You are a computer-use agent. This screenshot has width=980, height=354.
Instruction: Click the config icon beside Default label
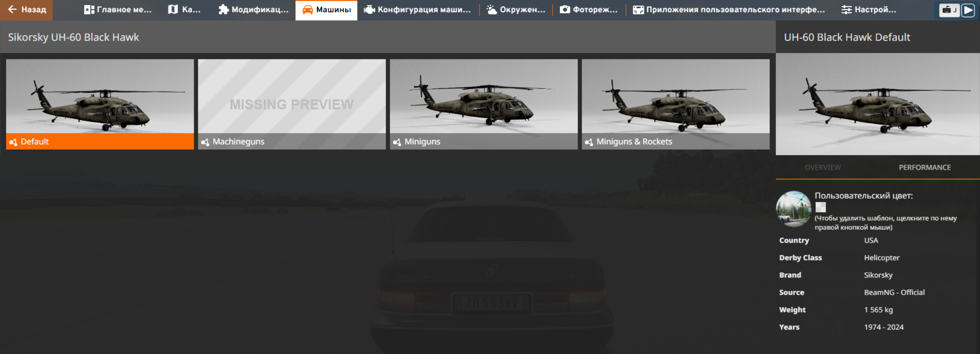tap(13, 142)
